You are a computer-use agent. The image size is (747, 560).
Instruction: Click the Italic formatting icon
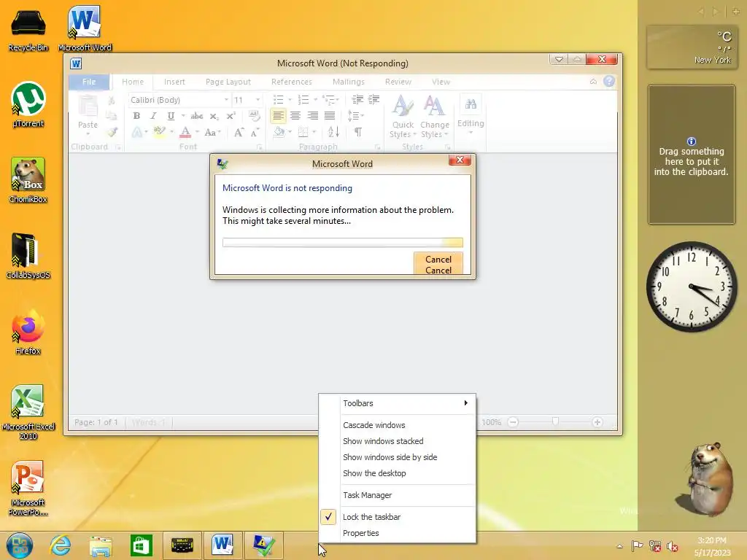tap(153, 116)
